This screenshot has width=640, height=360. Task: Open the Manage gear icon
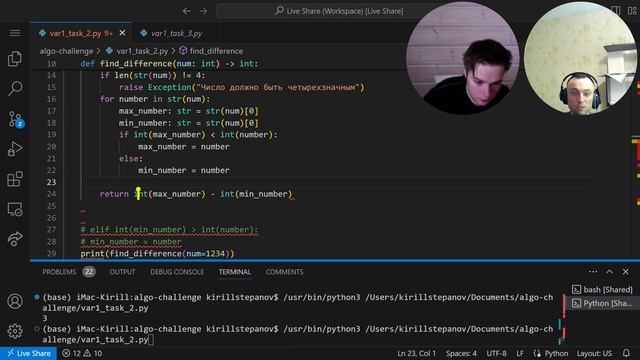point(15,331)
